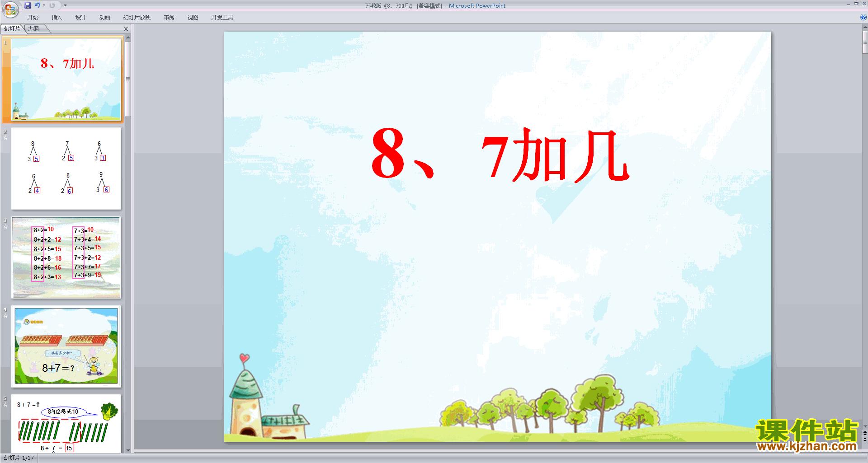Open the 插入 ribbon tab
This screenshot has height=463, width=868.
[x=57, y=17]
